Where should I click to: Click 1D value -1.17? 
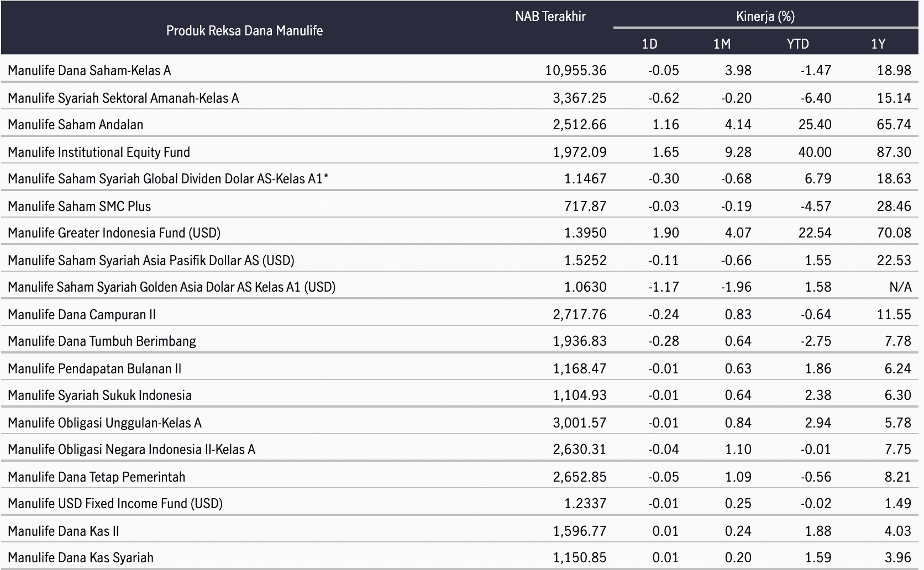pyautogui.click(x=663, y=287)
